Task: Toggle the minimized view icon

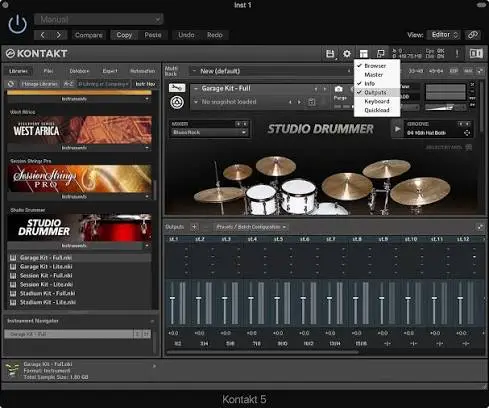Action: pyautogui.click(x=380, y=53)
